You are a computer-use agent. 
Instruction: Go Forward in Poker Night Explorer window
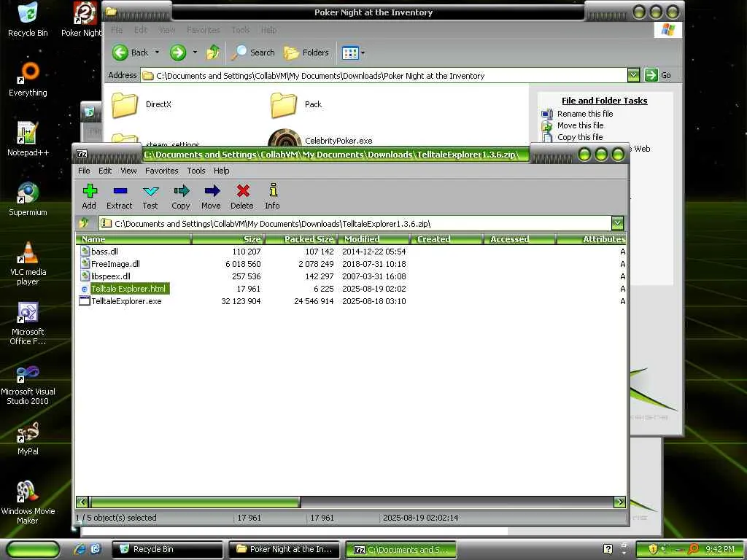pyautogui.click(x=178, y=52)
